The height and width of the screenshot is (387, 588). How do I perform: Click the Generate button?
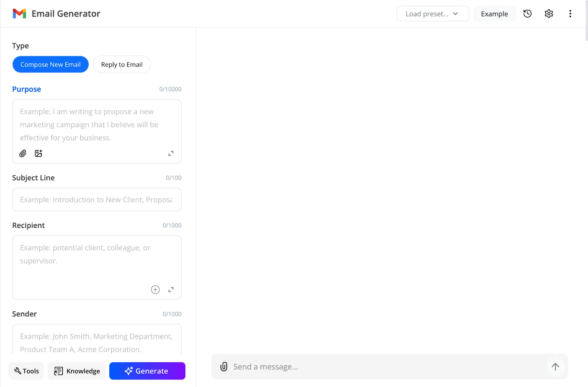tap(147, 371)
